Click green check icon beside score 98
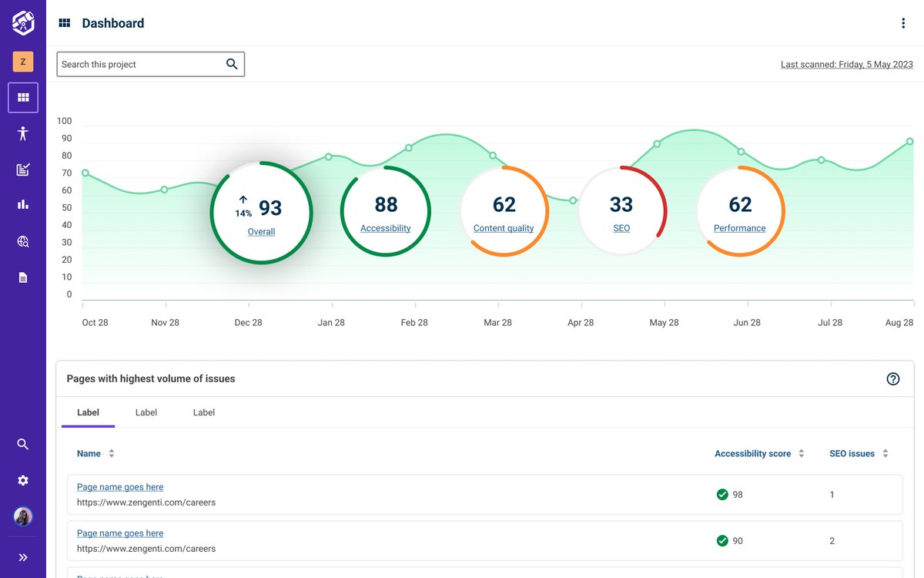The image size is (924, 578). click(x=722, y=495)
